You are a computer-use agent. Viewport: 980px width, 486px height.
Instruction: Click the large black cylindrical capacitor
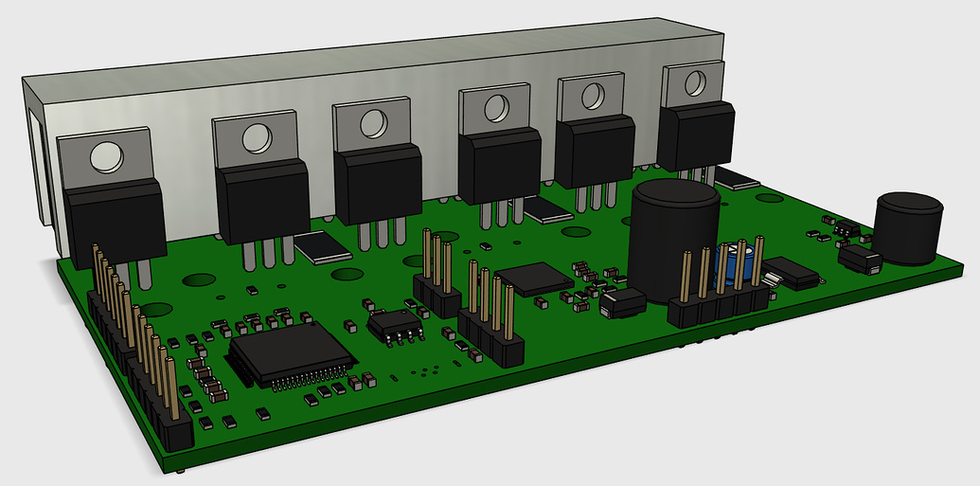[674, 237]
